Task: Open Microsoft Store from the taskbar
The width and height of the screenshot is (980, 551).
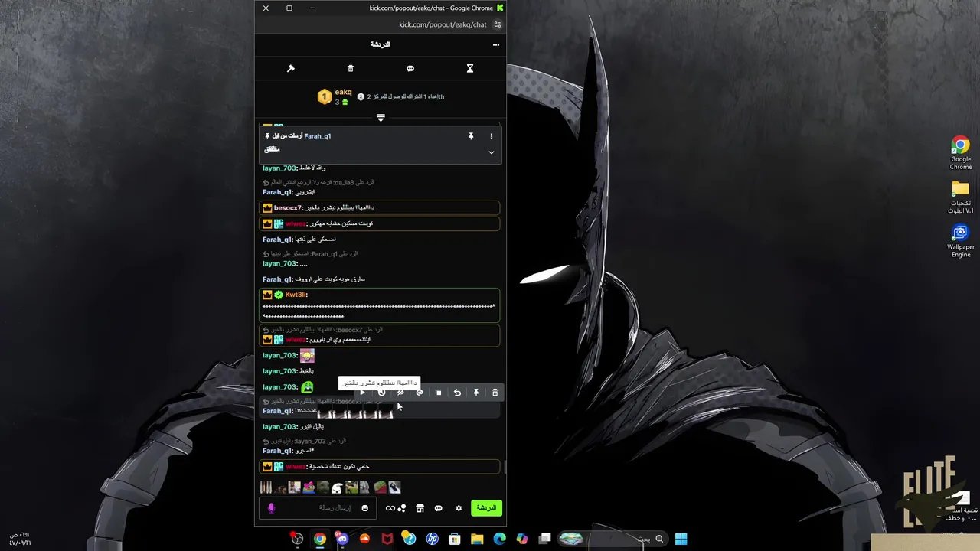Action: (455, 539)
